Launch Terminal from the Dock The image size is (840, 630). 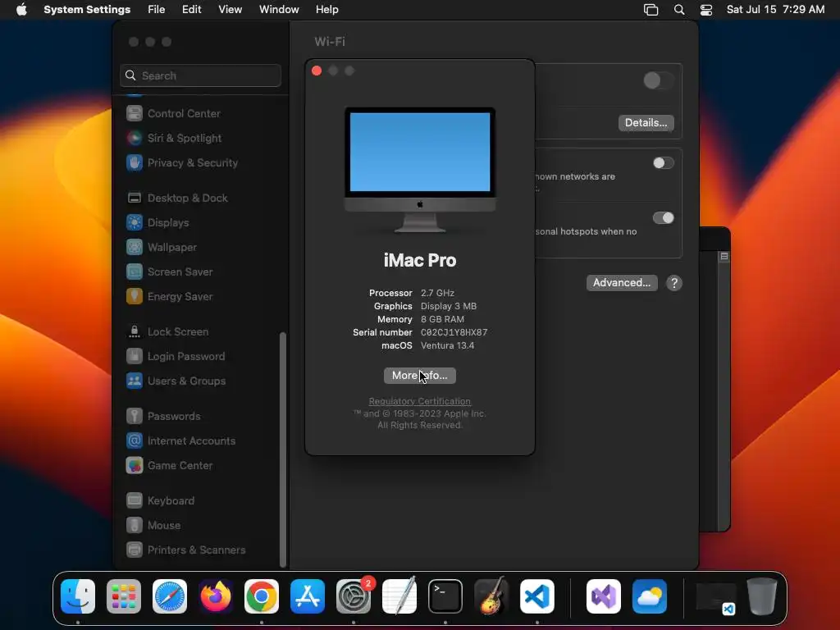(445, 597)
